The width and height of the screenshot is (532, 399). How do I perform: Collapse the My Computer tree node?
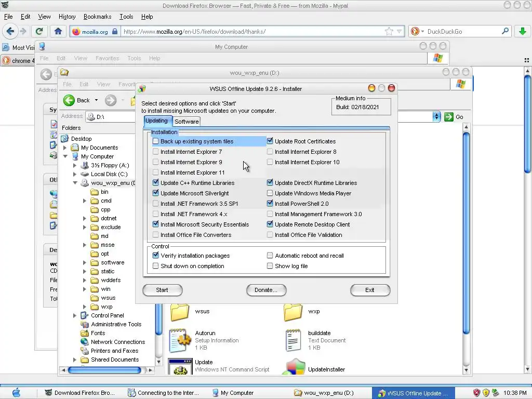pos(65,156)
